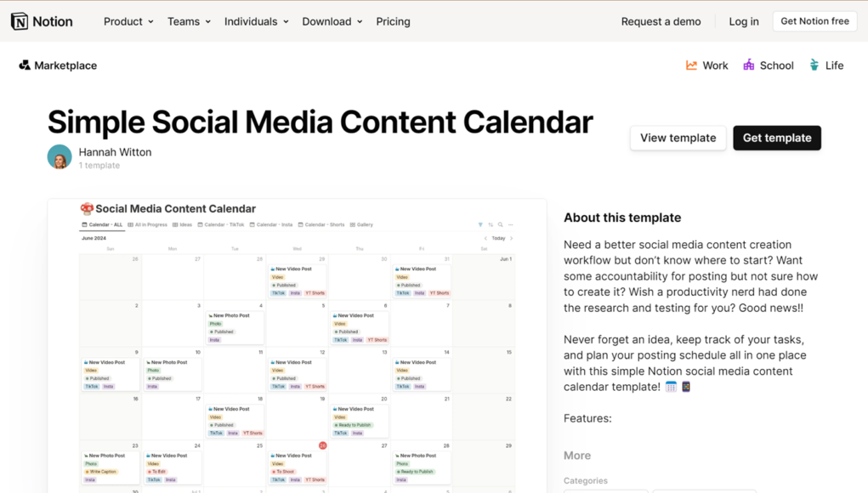Click the Get Notion free button
The width and height of the screenshot is (868, 493).
click(x=814, y=21)
